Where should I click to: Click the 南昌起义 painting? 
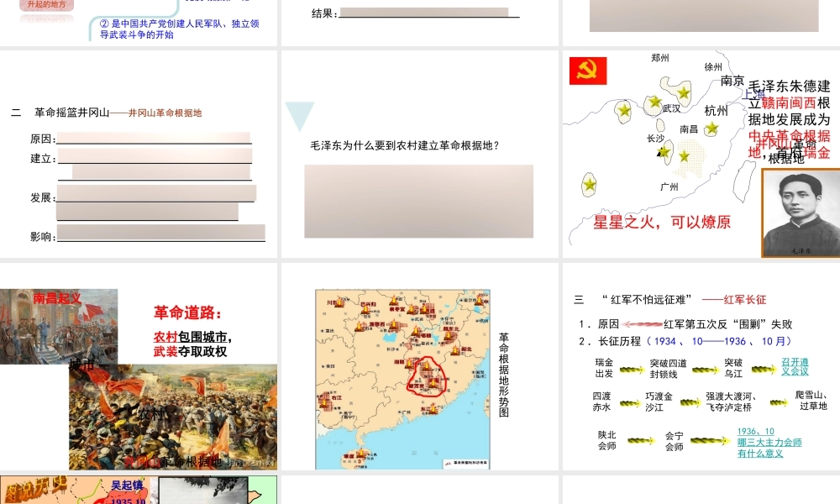[59, 327]
